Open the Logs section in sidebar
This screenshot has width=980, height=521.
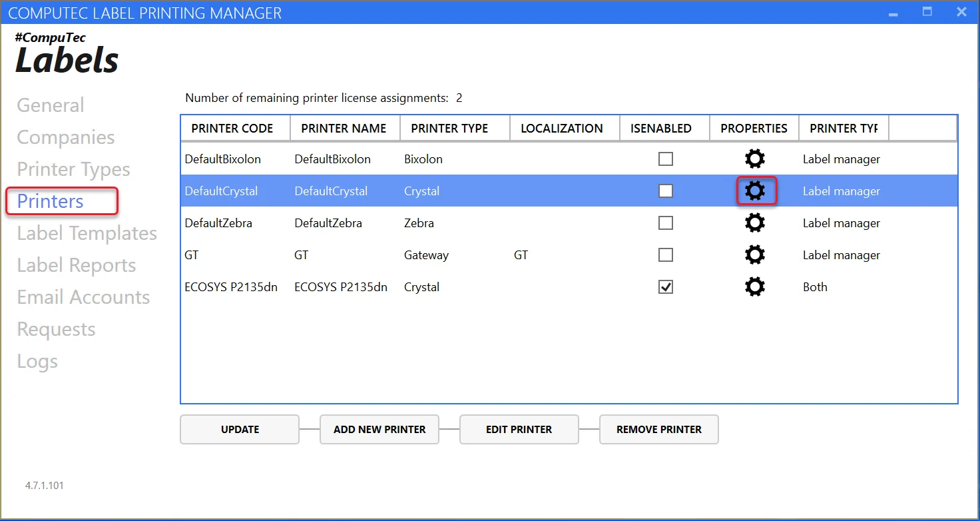click(37, 361)
